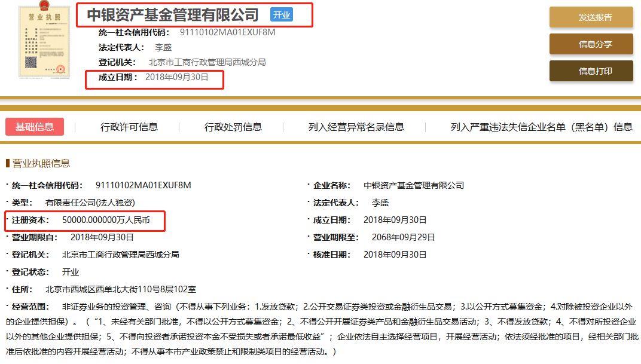Click 登记机关 value in license info section

coord(120,255)
